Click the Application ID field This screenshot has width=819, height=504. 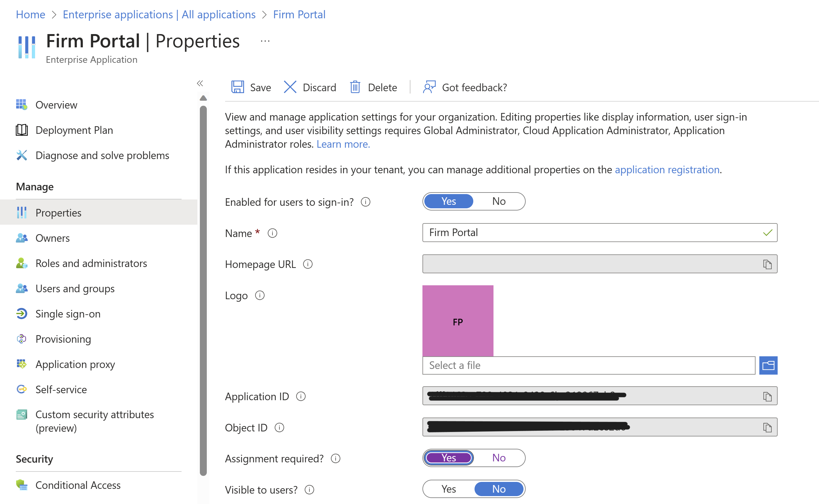coord(600,396)
